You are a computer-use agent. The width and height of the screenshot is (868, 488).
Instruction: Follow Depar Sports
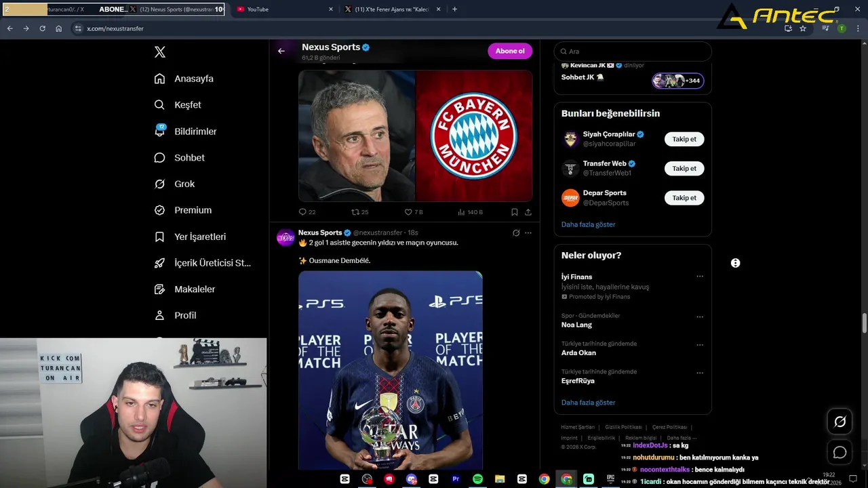[x=684, y=198]
